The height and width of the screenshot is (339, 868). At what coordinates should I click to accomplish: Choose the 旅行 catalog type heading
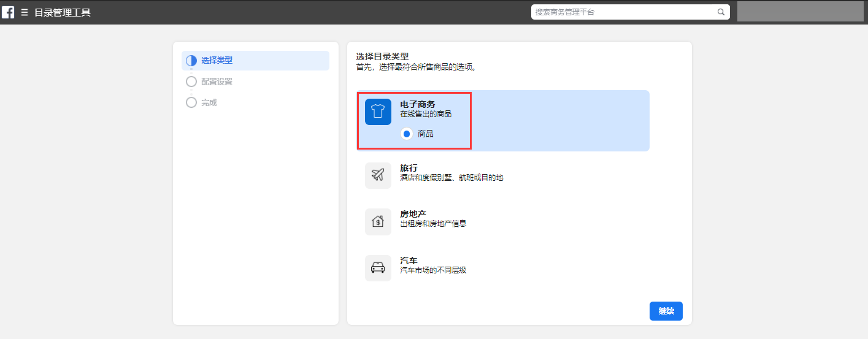(x=409, y=168)
